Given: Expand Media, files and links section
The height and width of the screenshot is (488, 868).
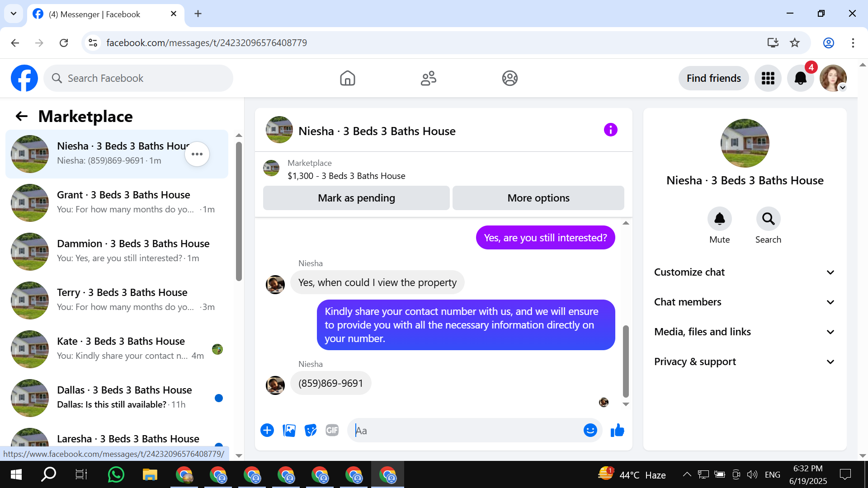Looking at the screenshot, I should click(745, 332).
